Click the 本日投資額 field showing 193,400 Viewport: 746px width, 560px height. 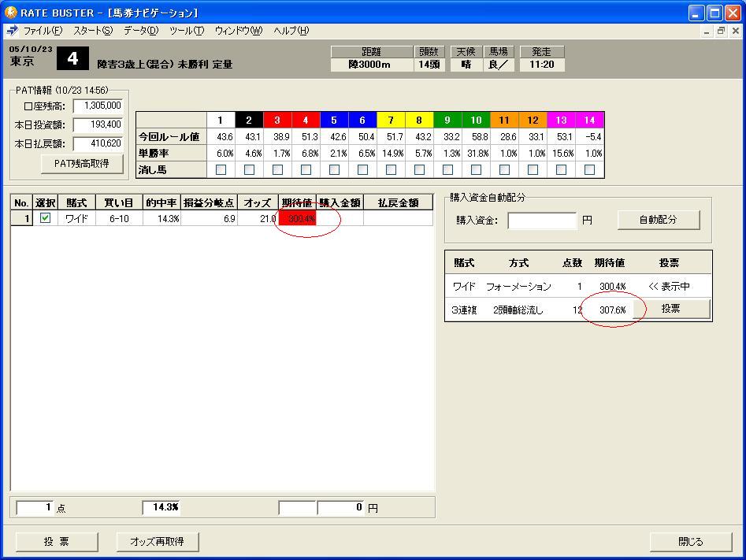point(98,124)
